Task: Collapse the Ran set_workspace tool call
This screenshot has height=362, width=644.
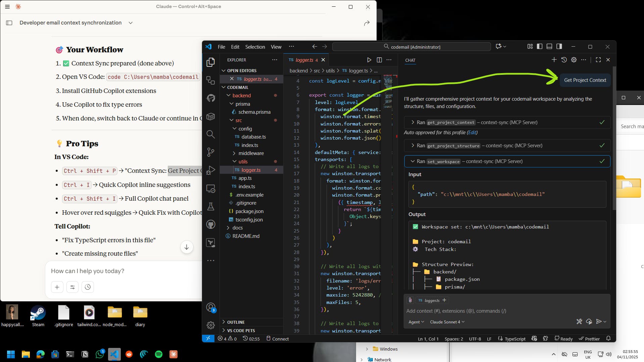Action: click(x=507, y=161)
